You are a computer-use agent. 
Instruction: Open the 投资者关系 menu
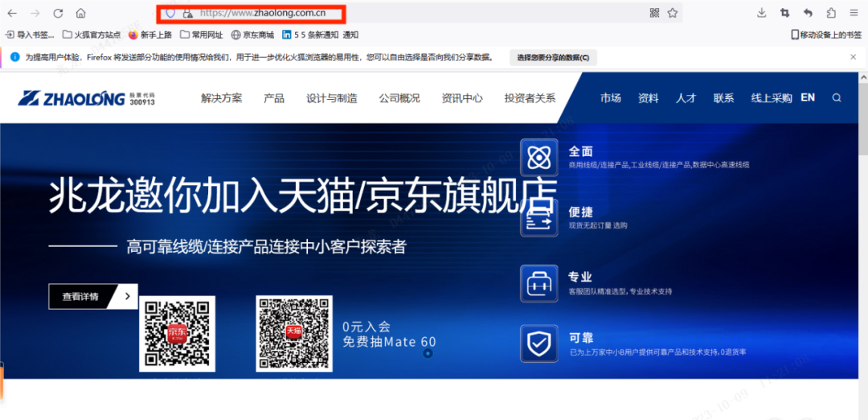[x=530, y=99]
